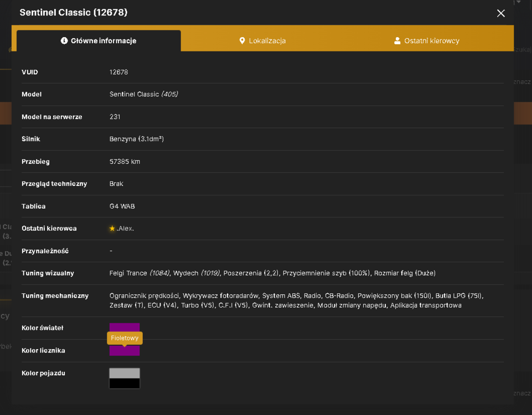Click the info icon in Główne informacje tab
The height and width of the screenshot is (415, 532).
pyautogui.click(x=64, y=41)
